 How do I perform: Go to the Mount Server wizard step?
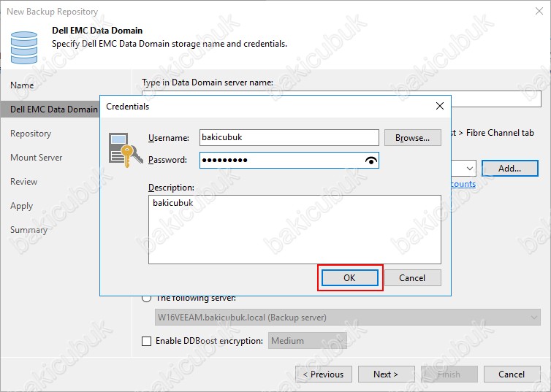tap(37, 158)
